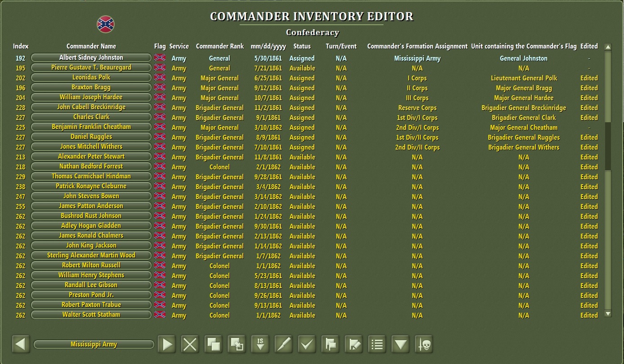Select commander Randall Lee Gibson
The height and width of the screenshot is (364, 624).
(x=91, y=285)
